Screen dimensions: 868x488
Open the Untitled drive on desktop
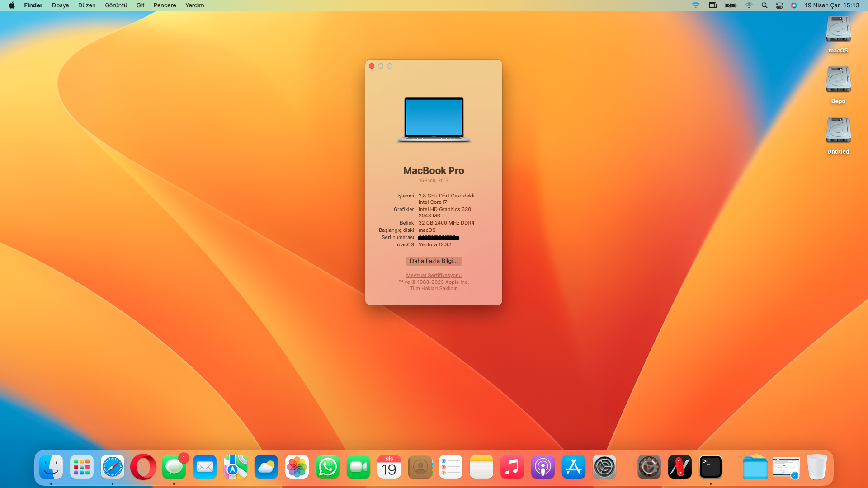[838, 131]
